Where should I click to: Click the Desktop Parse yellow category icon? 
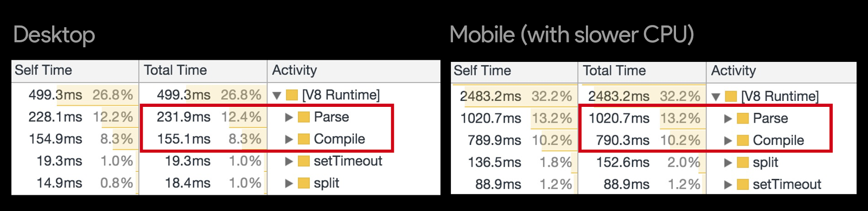coord(304,117)
